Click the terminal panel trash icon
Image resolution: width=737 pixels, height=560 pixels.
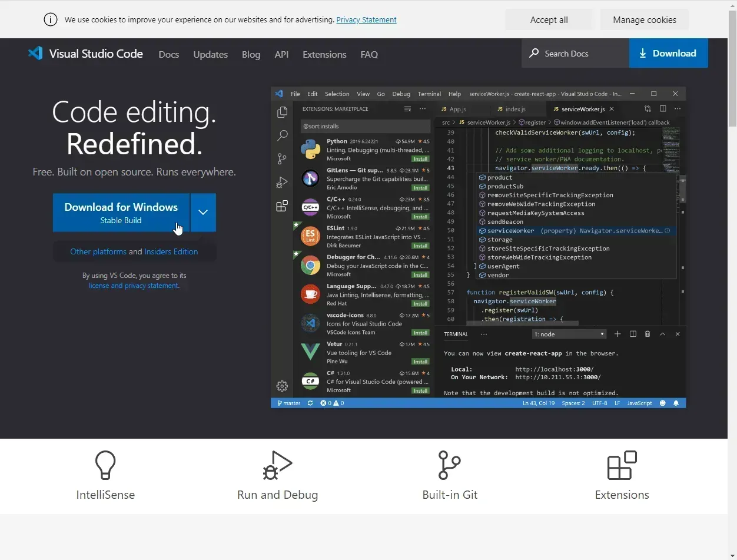tap(648, 334)
